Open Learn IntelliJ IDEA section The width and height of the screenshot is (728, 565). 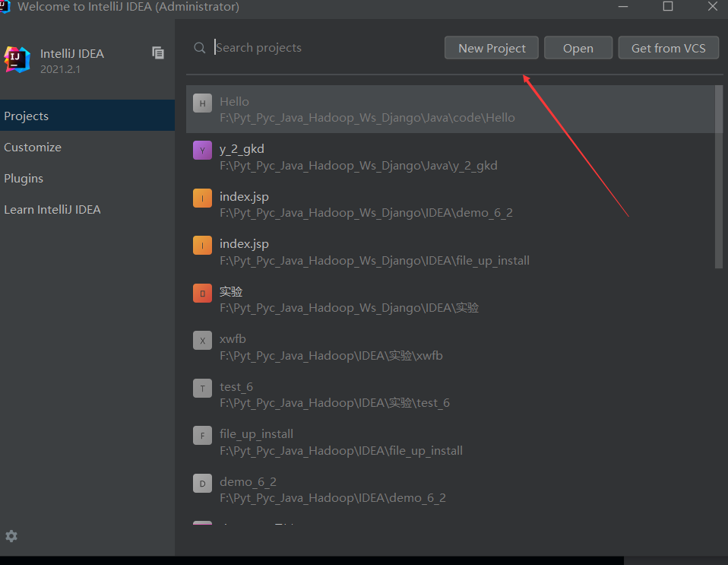pos(87,209)
